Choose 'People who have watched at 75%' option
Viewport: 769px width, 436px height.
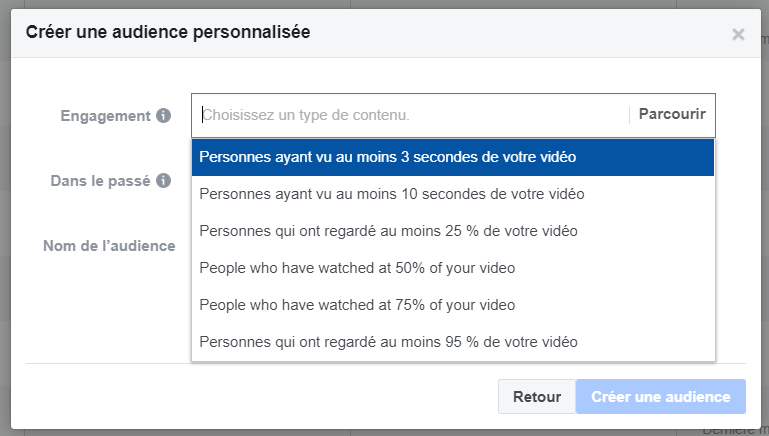pyautogui.click(x=453, y=305)
